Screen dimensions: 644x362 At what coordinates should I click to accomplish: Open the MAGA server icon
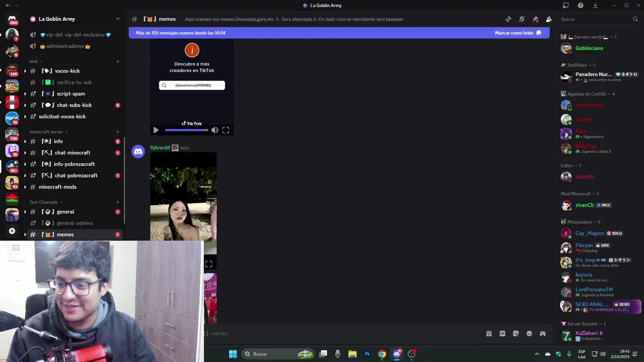point(12,118)
